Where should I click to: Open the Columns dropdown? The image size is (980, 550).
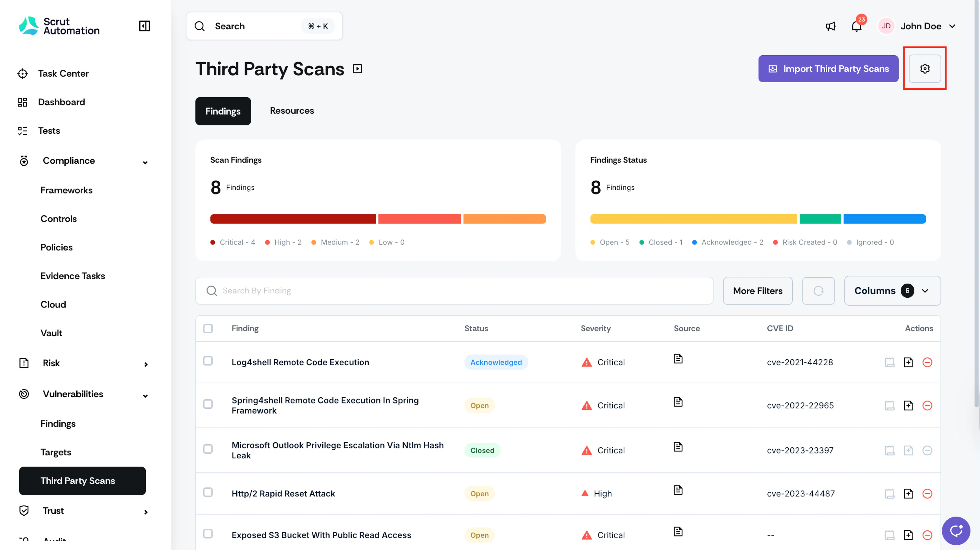(x=892, y=291)
